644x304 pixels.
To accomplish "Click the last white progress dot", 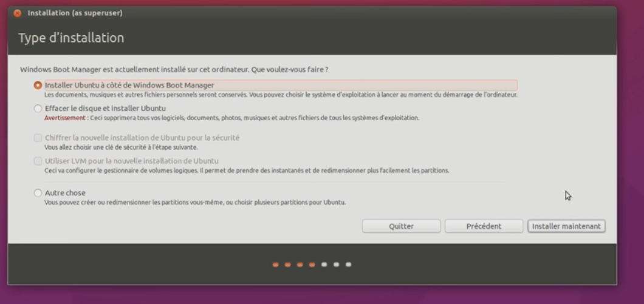I will 348,265.
